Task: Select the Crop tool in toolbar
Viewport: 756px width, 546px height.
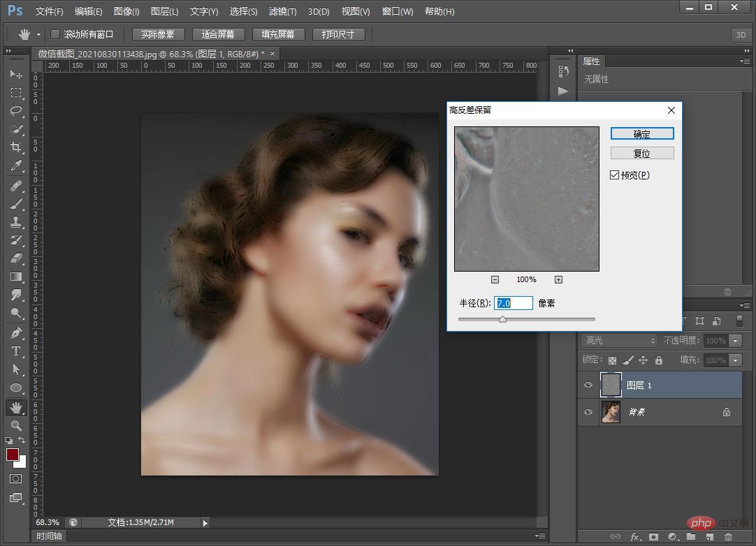Action: click(16, 147)
